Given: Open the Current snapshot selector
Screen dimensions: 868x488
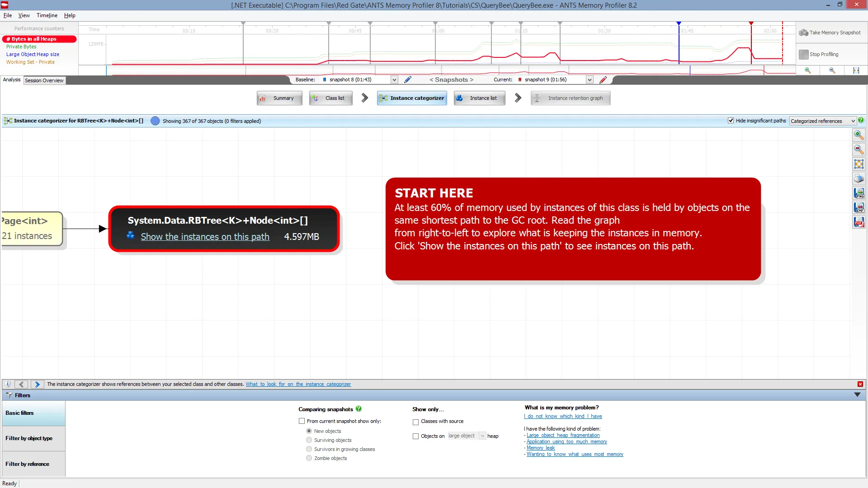Looking at the screenshot, I should [590, 79].
